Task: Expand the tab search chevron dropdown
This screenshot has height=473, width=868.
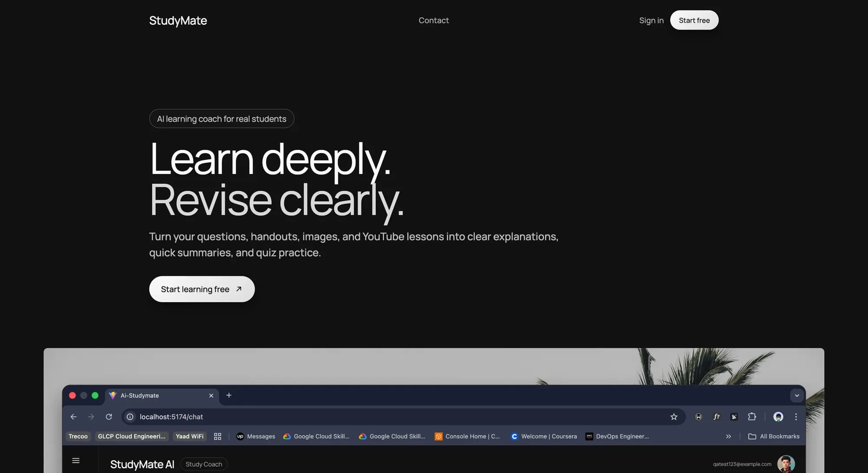Action: pos(797,395)
